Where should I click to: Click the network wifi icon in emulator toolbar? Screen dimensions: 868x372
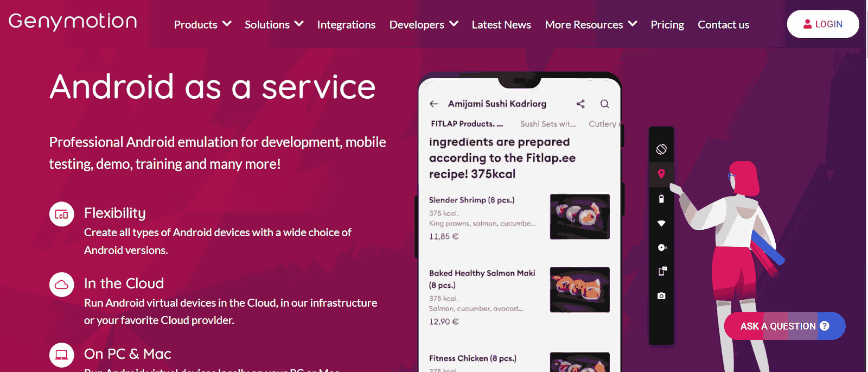click(661, 223)
